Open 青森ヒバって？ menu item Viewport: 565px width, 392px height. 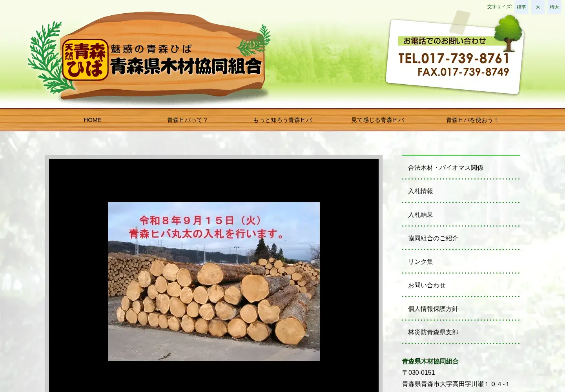coord(188,120)
